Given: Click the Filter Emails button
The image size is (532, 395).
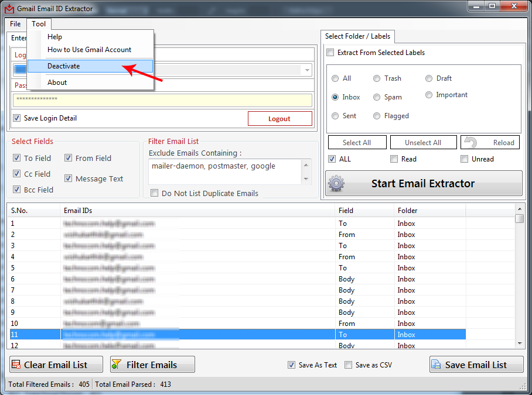Looking at the screenshot, I should pyautogui.click(x=152, y=365).
